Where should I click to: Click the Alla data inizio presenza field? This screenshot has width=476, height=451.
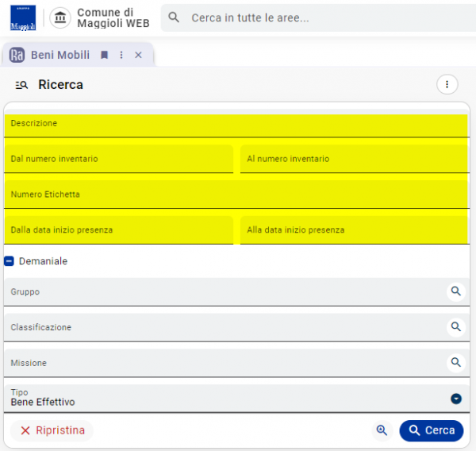[x=355, y=230]
